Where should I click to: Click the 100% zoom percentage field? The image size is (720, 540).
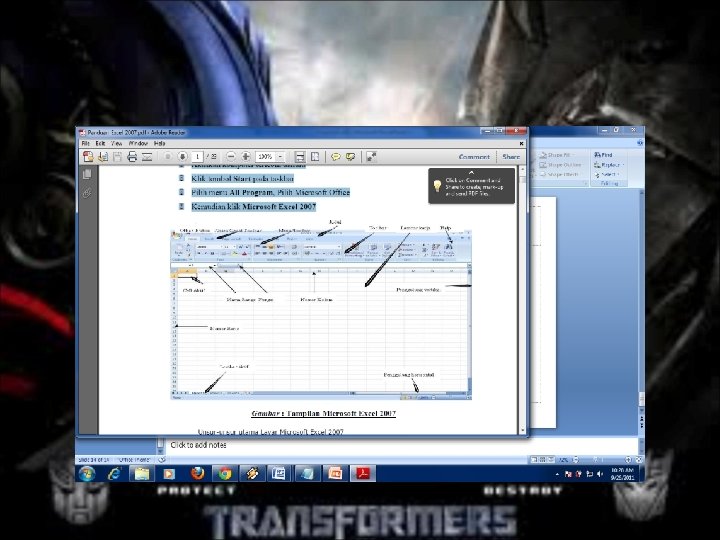(266, 157)
